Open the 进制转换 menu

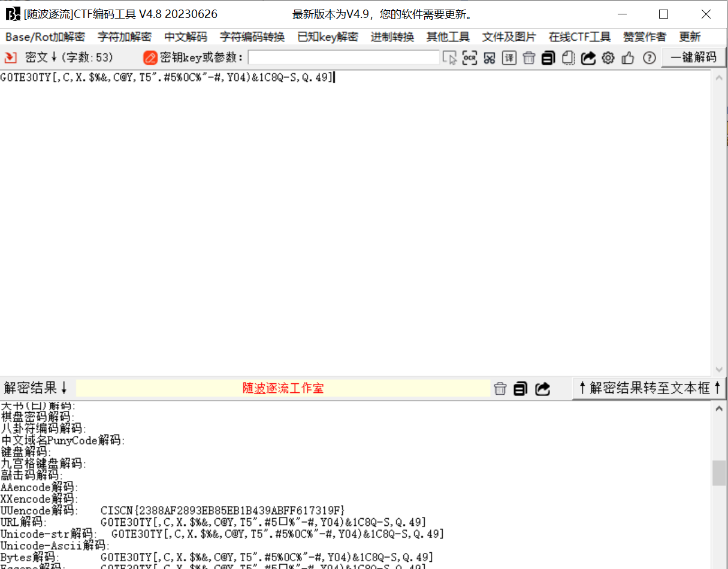392,37
